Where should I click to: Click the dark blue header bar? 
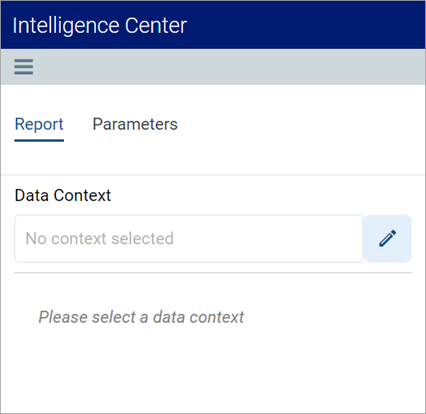pyautogui.click(x=213, y=25)
